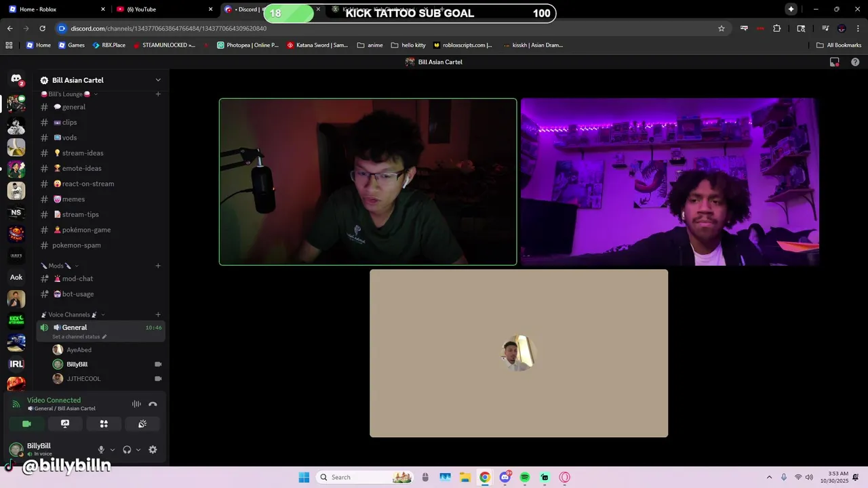
Task: Add a channel to Bill's Lounge
Action: (x=158, y=94)
